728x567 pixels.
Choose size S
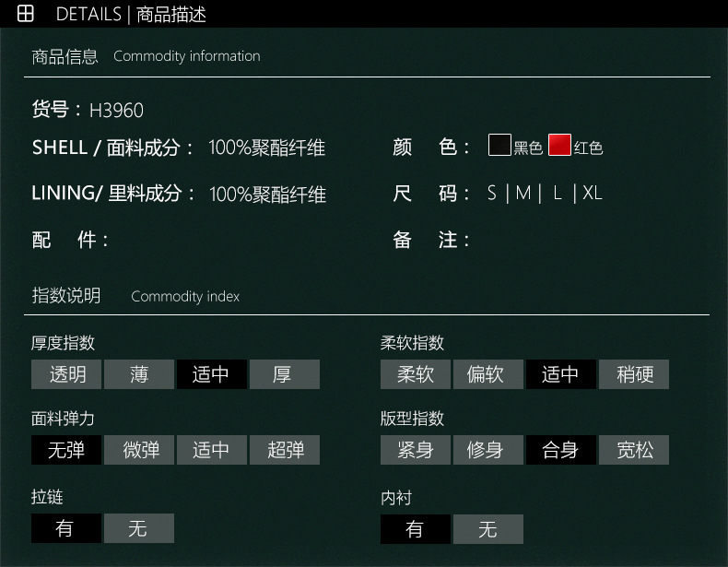pyautogui.click(x=492, y=193)
